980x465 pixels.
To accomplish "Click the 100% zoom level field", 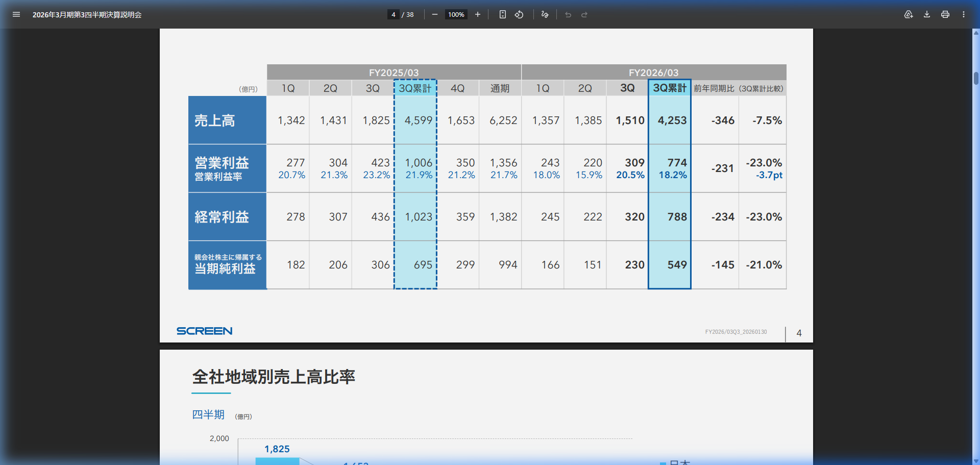I will pos(456,14).
